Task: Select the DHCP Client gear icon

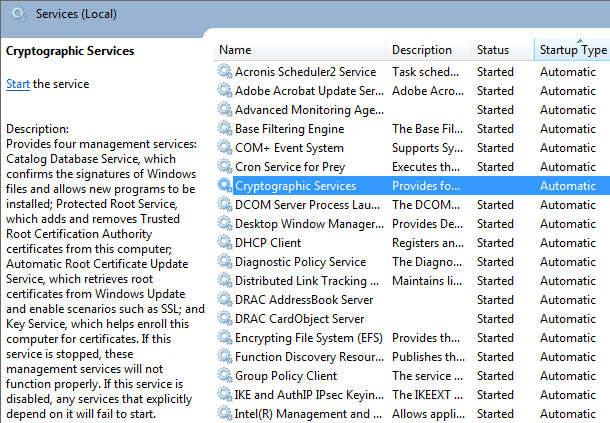Action: pyautogui.click(x=224, y=242)
